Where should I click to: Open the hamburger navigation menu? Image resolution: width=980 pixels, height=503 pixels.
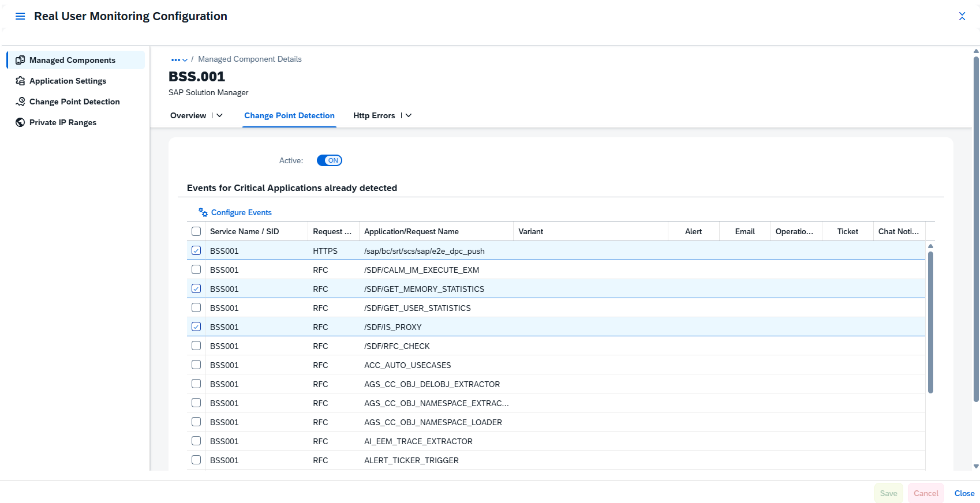pos(20,16)
